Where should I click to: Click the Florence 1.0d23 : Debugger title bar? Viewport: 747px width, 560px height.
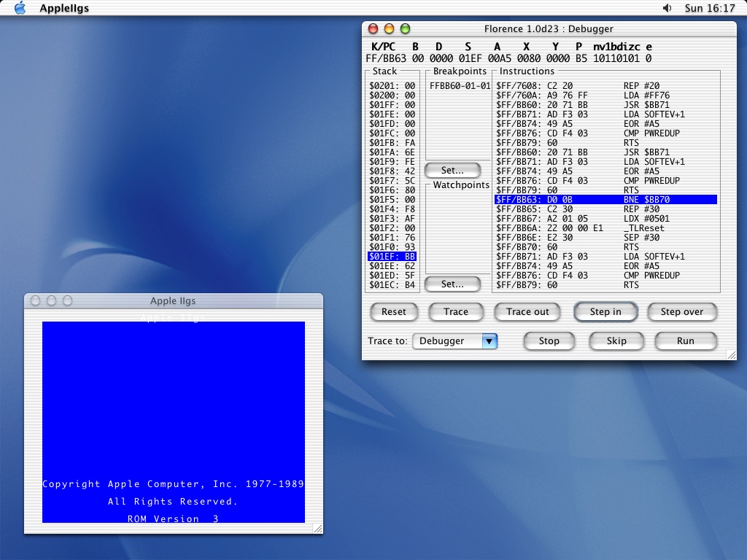(549, 29)
